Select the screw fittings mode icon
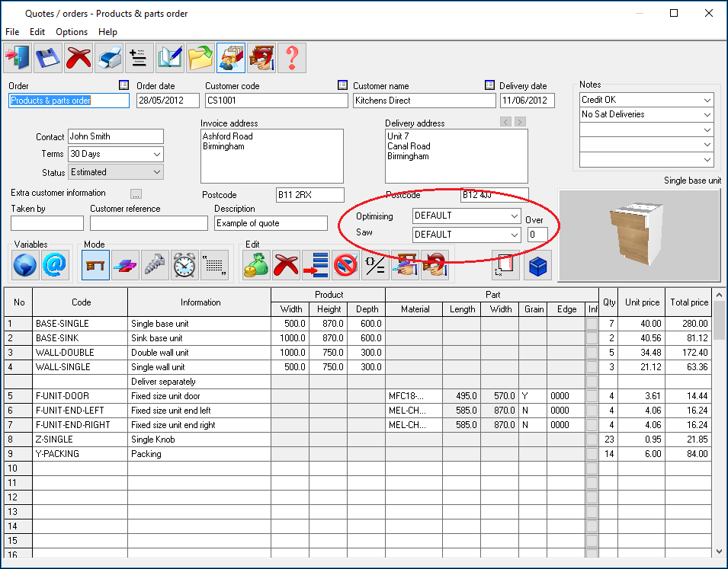The width and height of the screenshot is (728, 569). [x=155, y=265]
